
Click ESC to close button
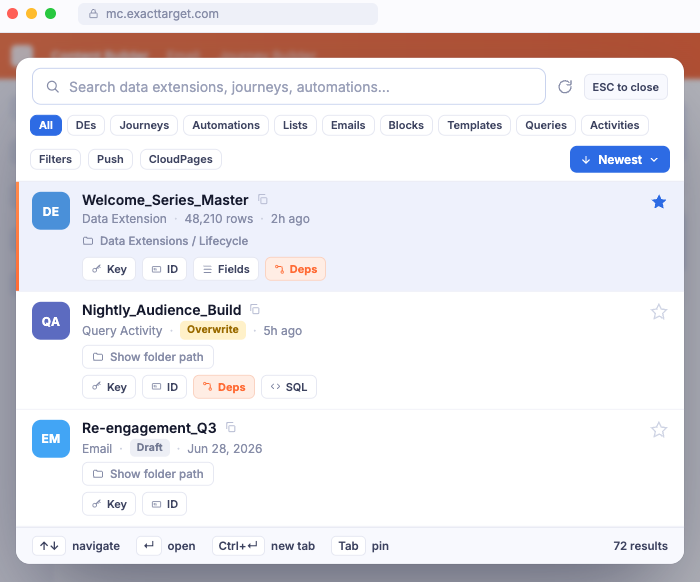click(625, 87)
